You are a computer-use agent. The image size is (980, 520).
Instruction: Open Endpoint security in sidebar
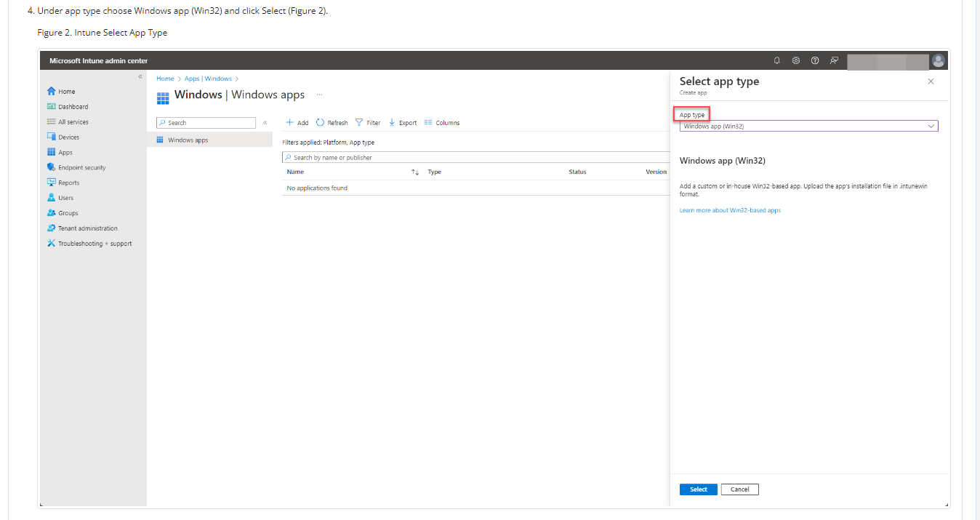81,167
